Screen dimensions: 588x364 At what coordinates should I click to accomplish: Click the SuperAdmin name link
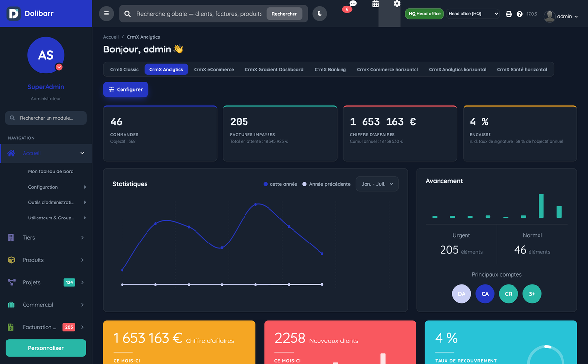pyautogui.click(x=46, y=87)
